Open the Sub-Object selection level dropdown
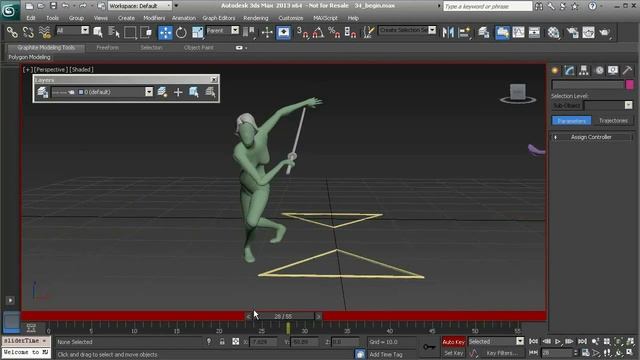This screenshot has width=640, height=360. tap(629, 105)
